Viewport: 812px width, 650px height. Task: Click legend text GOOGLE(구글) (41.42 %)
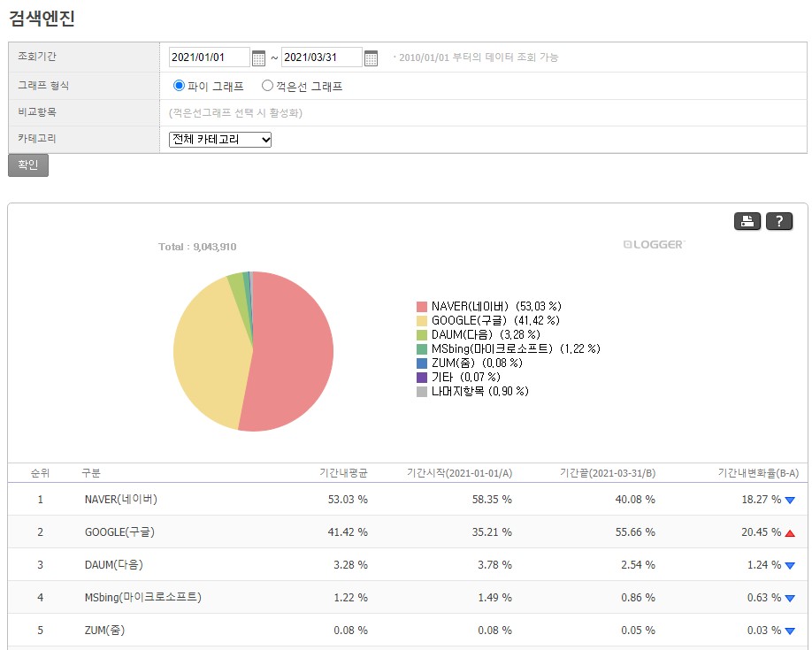495,321
